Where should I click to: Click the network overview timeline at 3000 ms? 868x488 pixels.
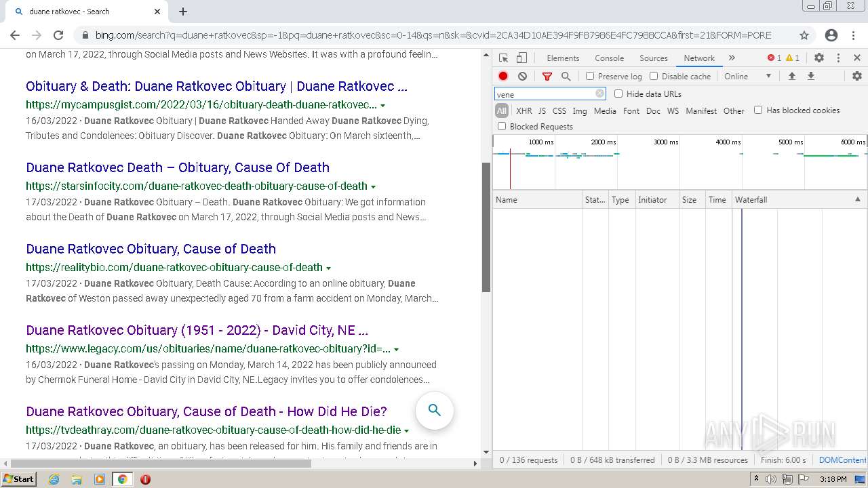(x=665, y=142)
